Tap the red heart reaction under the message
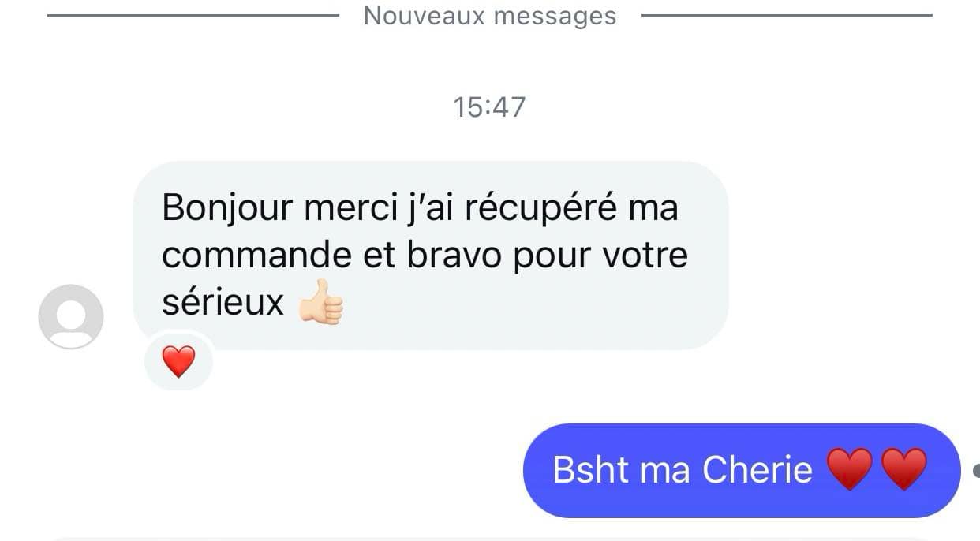The height and width of the screenshot is (541, 980). click(178, 362)
